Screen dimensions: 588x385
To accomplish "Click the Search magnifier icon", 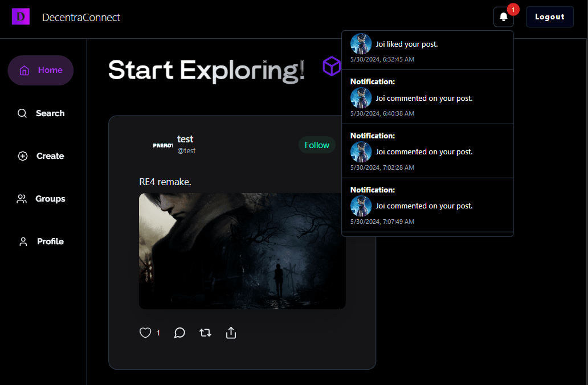I will pos(22,113).
